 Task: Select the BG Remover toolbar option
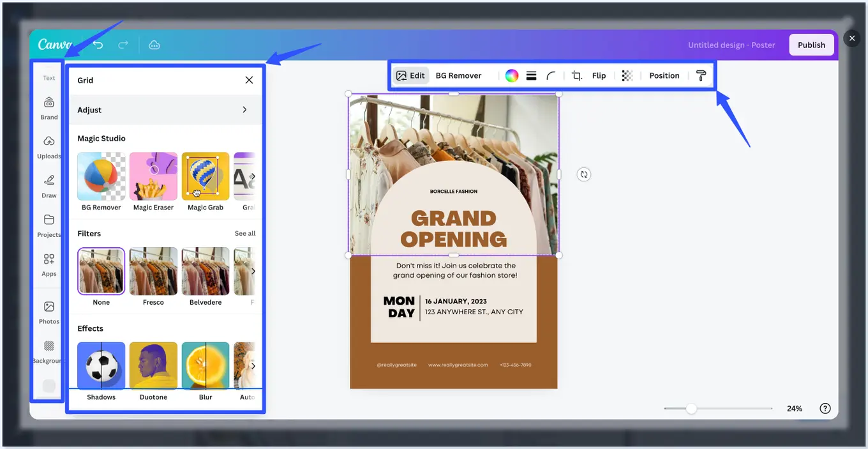coord(458,75)
